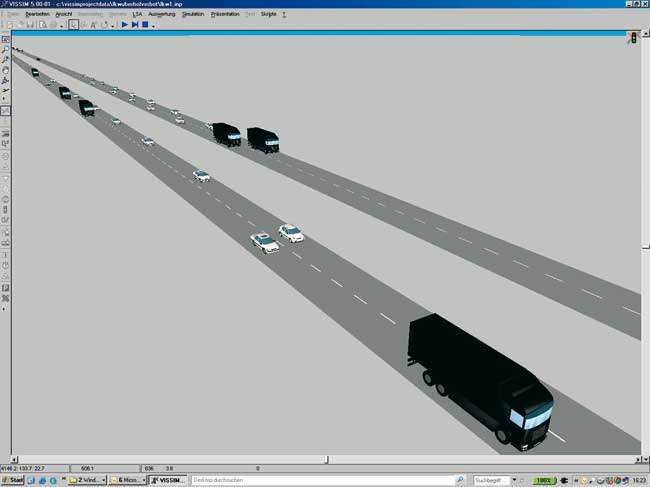Switch to '6 Micro...' taskbar group
The height and width of the screenshot is (487, 650).
[x=128, y=480]
